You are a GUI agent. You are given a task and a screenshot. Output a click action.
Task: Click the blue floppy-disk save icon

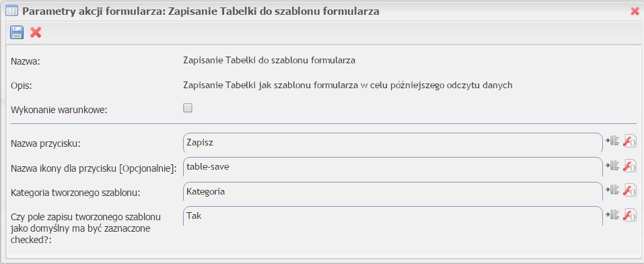pyautogui.click(x=17, y=32)
